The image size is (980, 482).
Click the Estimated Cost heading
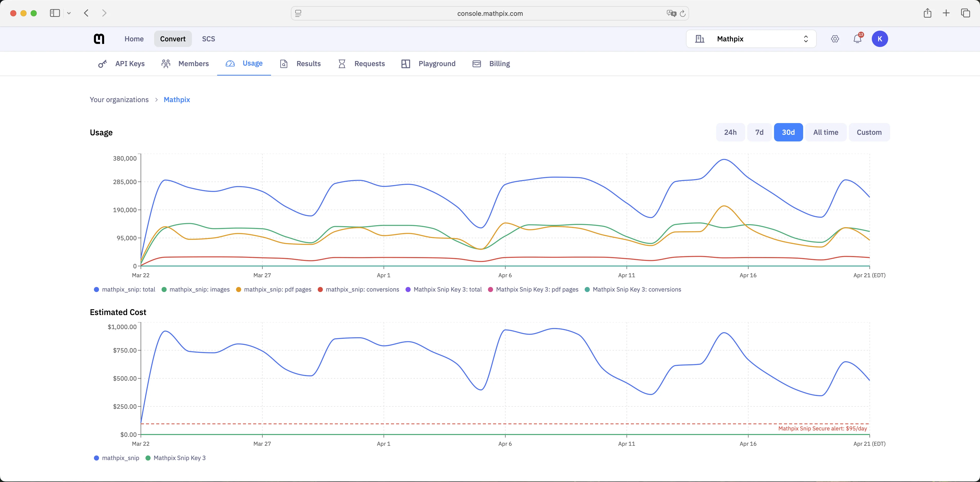[118, 312]
